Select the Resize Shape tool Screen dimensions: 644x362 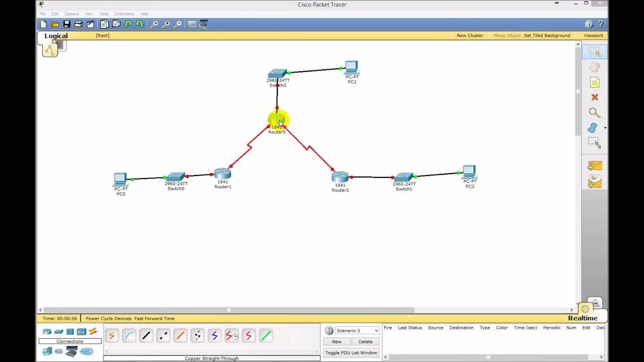595,143
